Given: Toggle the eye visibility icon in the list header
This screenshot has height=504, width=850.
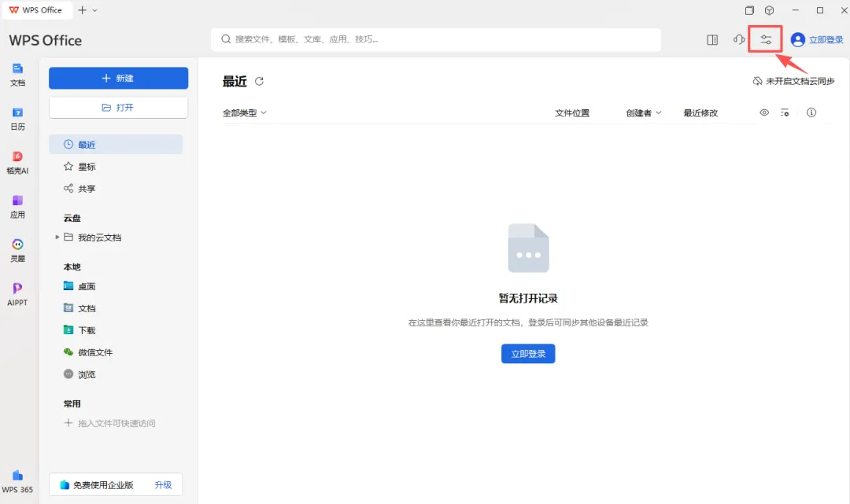Looking at the screenshot, I should 763,112.
